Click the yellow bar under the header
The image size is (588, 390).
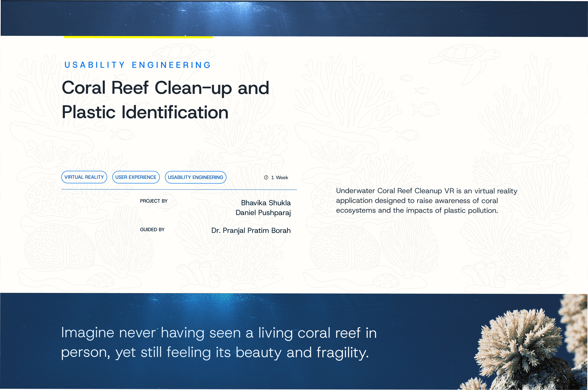pos(138,37)
